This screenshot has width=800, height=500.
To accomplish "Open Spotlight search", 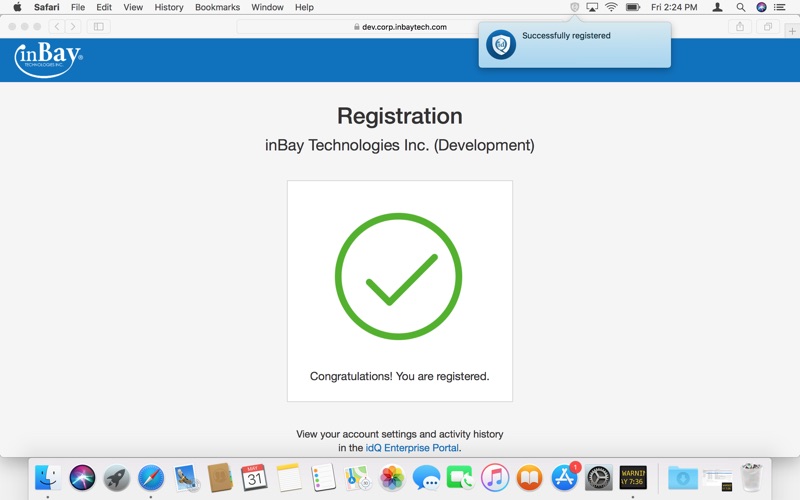I will (740, 7).
